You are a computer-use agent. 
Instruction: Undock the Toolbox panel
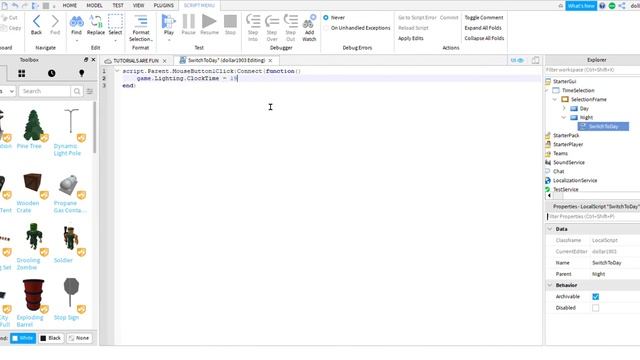click(x=86, y=60)
